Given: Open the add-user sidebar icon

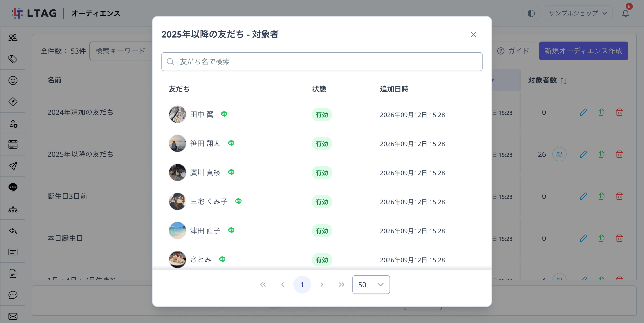Looking at the screenshot, I should pyautogui.click(x=13, y=123).
